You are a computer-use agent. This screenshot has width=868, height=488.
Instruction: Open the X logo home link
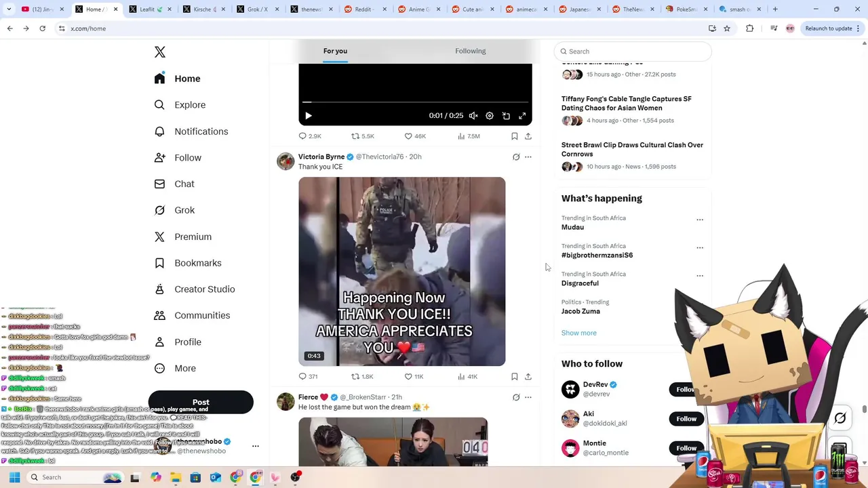pyautogui.click(x=160, y=52)
